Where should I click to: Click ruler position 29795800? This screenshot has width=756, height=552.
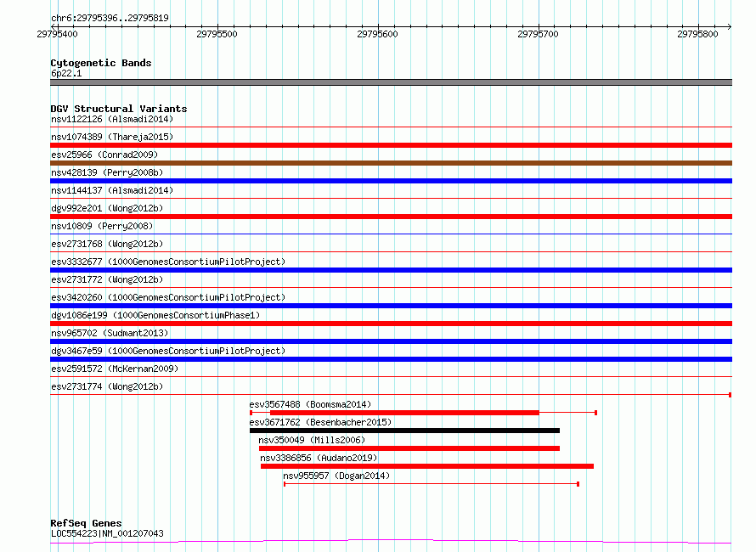coord(697,34)
